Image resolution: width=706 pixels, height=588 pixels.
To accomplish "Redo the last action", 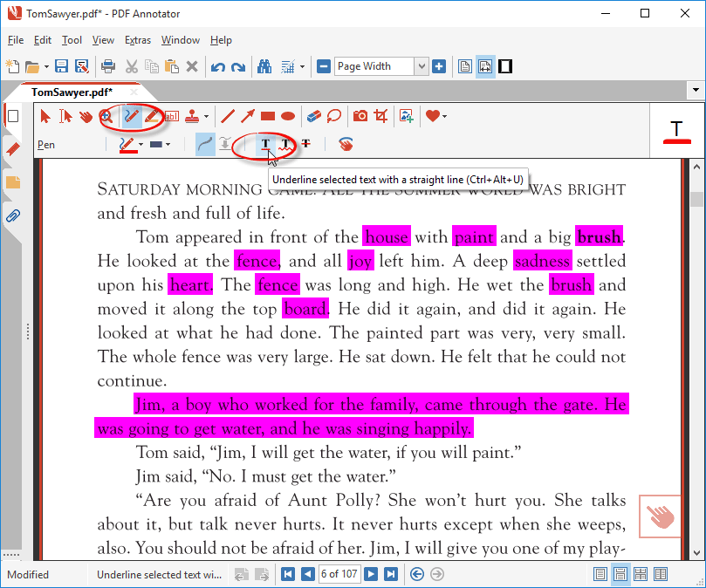I will click(238, 66).
